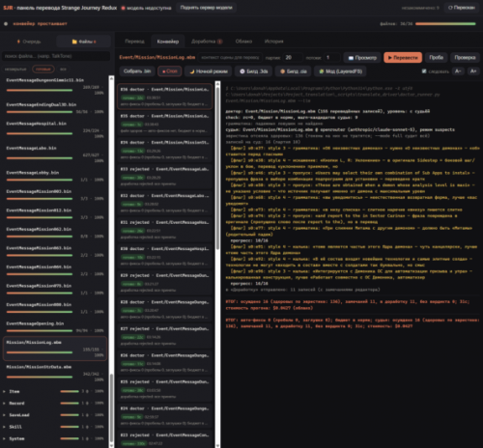This screenshot has width=483, height=448.
Task: Click the Перескан refresh button
Action: pos(462,8)
